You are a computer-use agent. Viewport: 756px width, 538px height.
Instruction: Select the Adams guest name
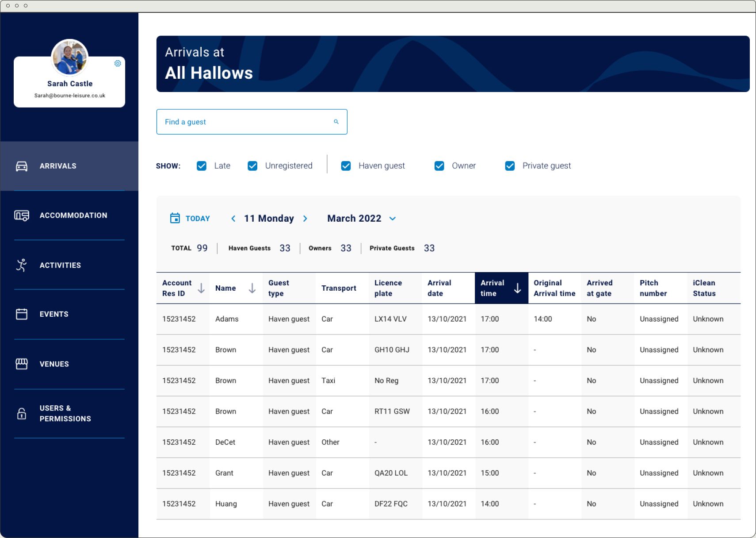click(227, 319)
